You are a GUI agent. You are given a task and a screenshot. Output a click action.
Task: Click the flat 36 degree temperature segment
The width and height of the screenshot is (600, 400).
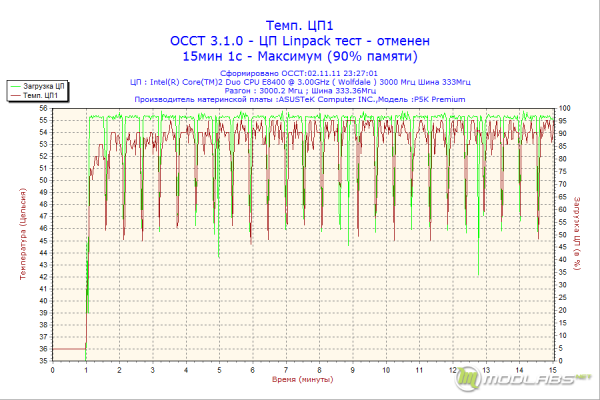click(69, 349)
